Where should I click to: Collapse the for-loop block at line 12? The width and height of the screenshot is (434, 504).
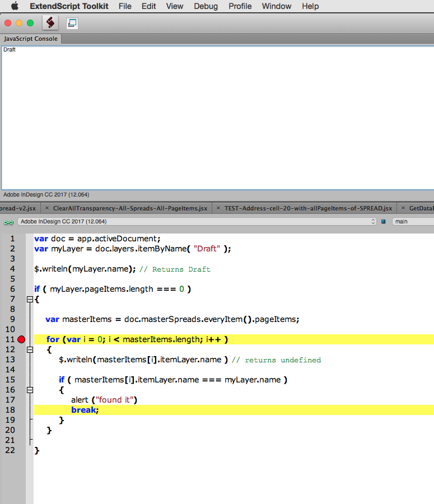coord(30,349)
